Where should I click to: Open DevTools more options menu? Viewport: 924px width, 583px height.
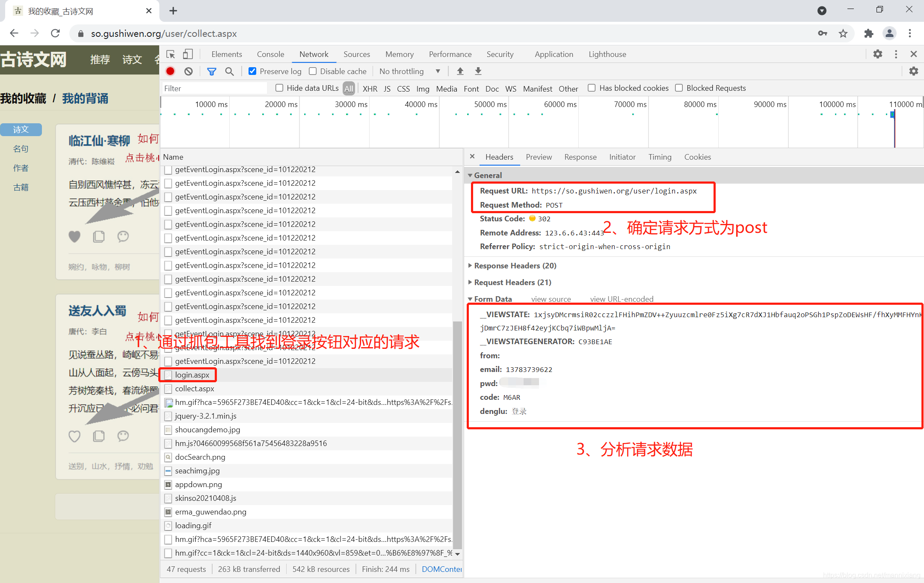pos(896,54)
